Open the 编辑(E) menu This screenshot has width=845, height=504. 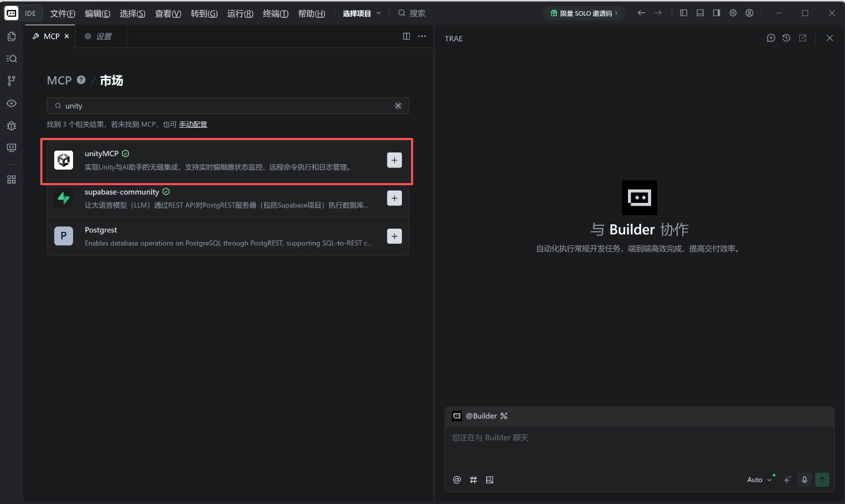[x=98, y=13]
